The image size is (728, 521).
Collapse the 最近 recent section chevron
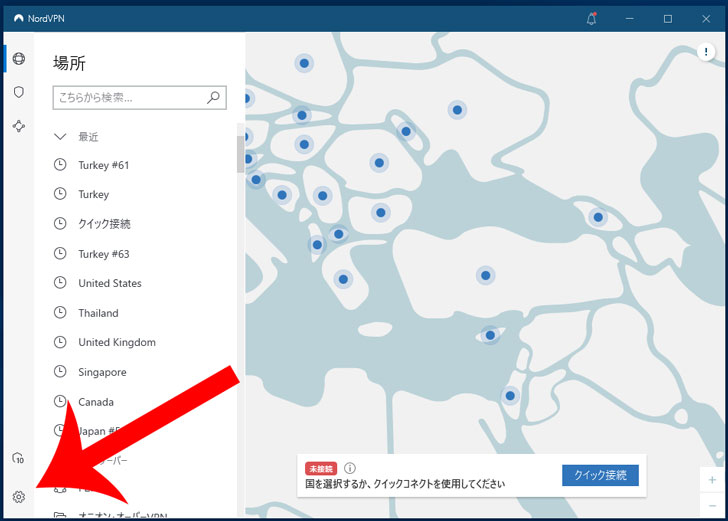tap(60, 136)
